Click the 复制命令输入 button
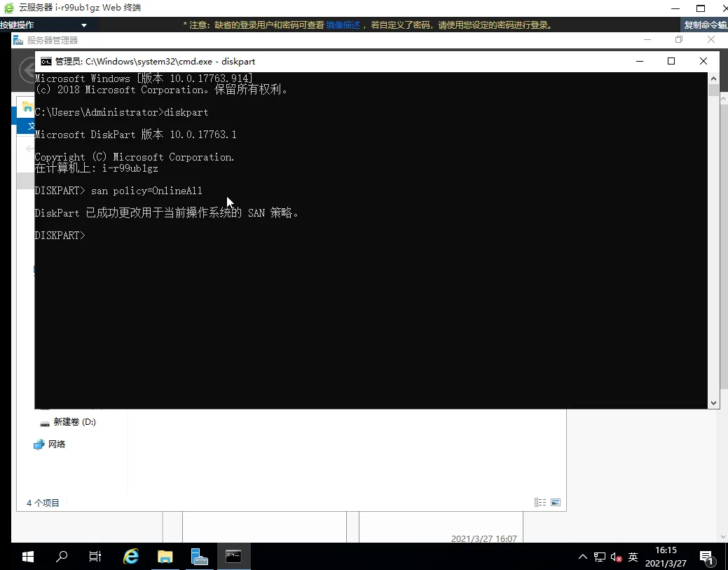Viewport: 728px width, 570px height. pos(705,25)
